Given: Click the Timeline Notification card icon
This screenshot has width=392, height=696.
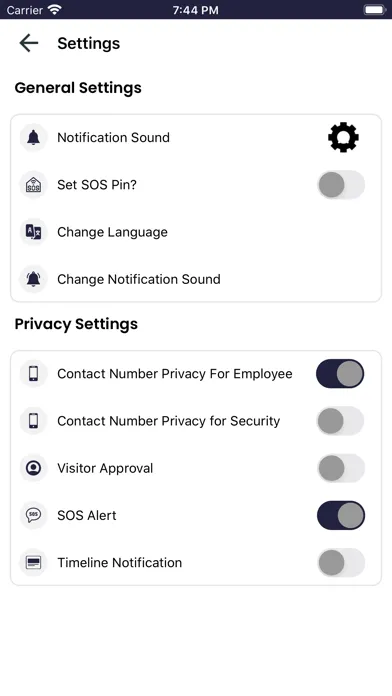Looking at the screenshot, I should pos(33,562).
